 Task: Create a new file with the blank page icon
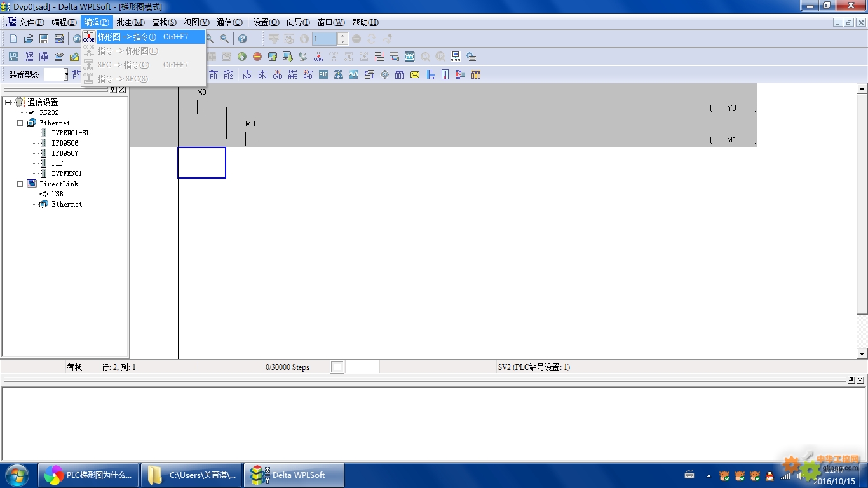(13, 39)
